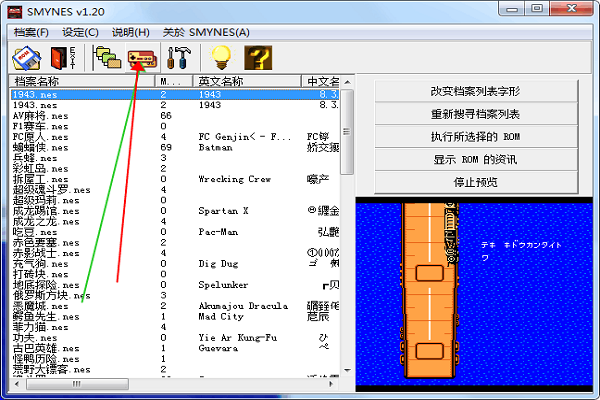Click the 中文名 column header

(x=321, y=81)
